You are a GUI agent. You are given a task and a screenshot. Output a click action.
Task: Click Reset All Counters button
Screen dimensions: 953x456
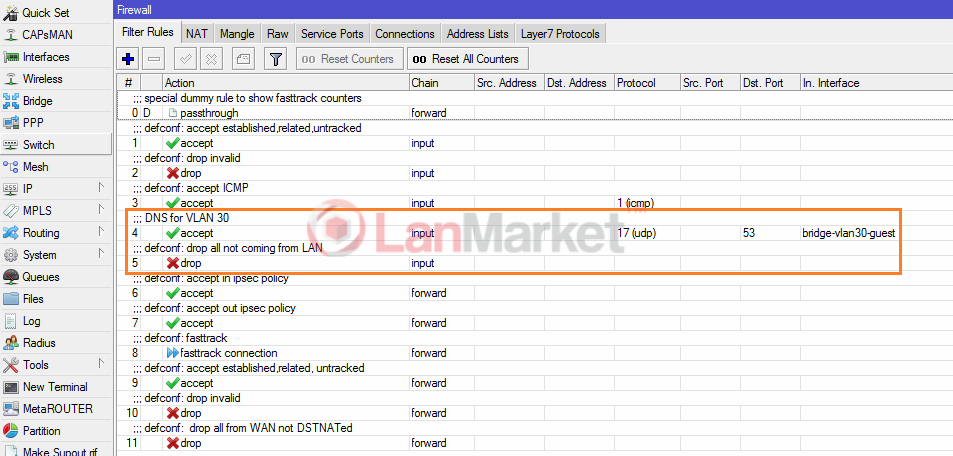[467, 59]
